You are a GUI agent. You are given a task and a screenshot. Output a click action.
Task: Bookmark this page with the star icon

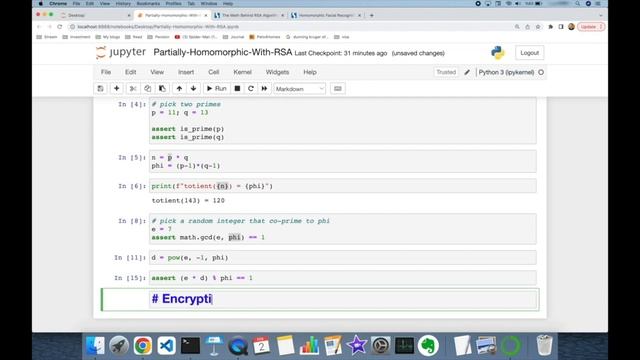[x=538, y=27]
